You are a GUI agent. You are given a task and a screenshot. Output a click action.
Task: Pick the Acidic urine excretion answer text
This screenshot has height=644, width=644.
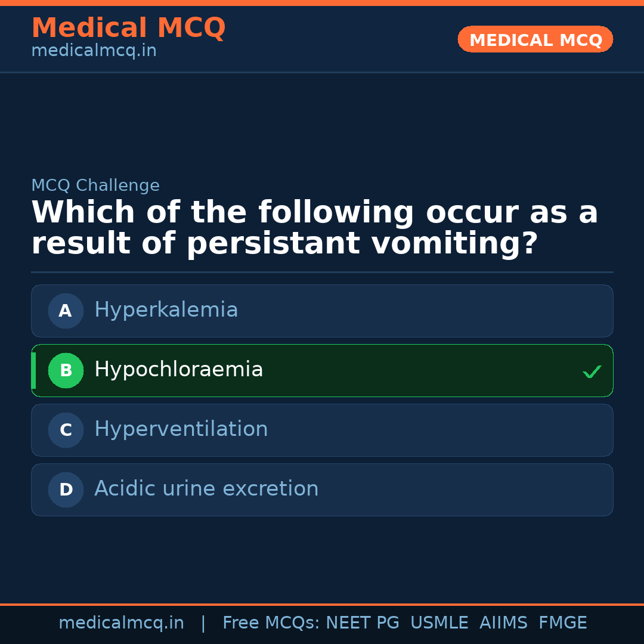click(x=206, y=489)
